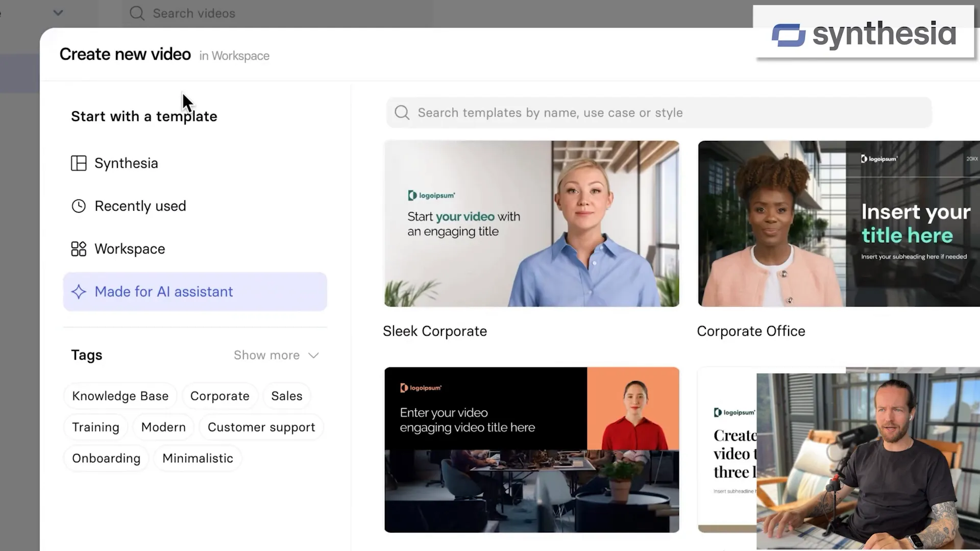Open the dropdown chevron beside Search videos
Image resolution: width=980 pixels, height=551 pixels.
coord(58,13)
